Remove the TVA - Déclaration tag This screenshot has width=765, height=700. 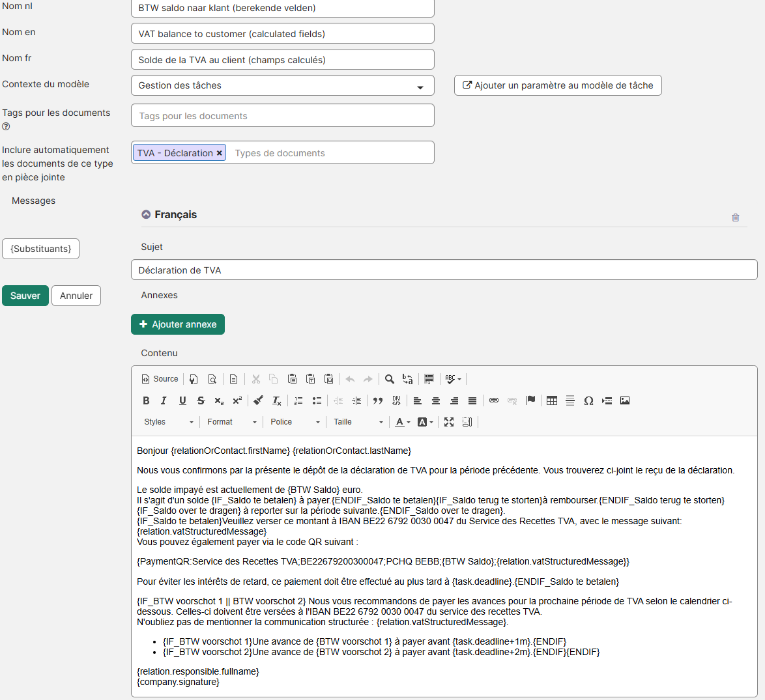tap(220, 153)
